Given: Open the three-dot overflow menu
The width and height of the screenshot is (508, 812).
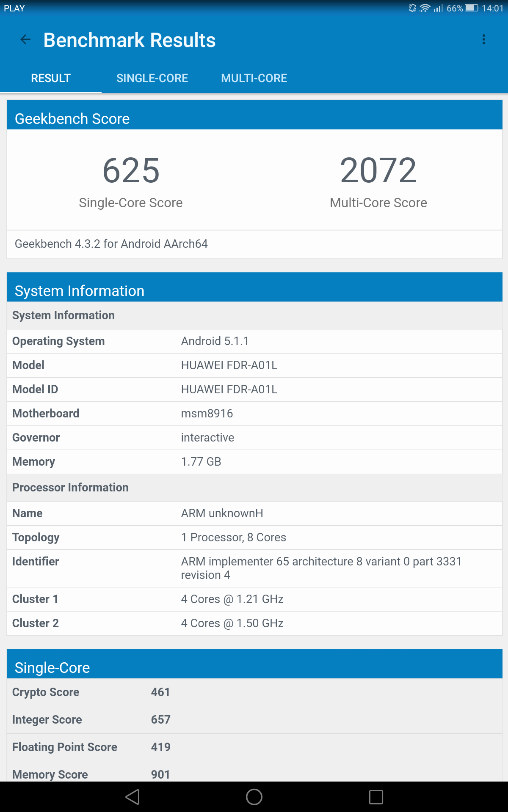Looking at the screenshot, I should tap(484, 40).
